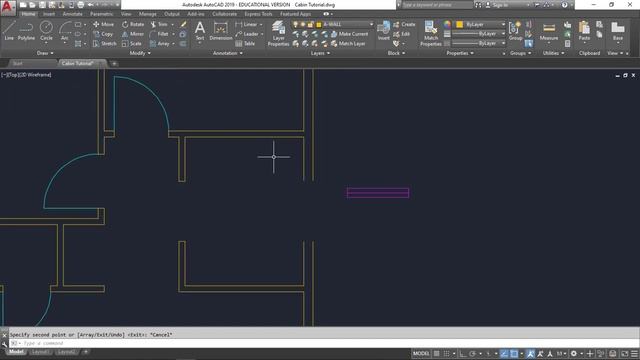640x360 pixels.
Task: Choose the Trim command
Action: (x=159, y=24)
